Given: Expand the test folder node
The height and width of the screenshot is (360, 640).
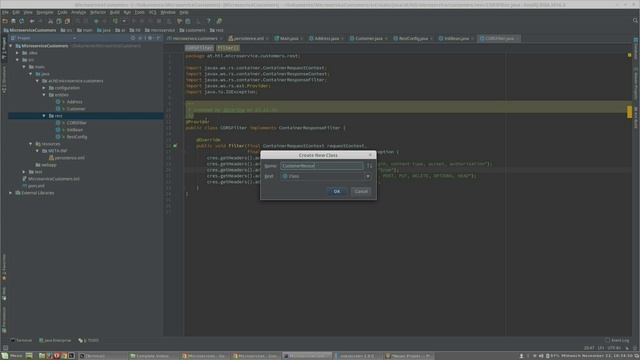Looking at the screenshot, I should [24, 172].
